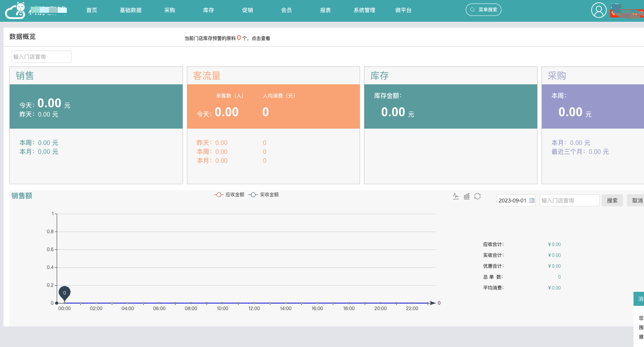The height and width of the screenshot is (347, 644).
Task: Click the 库存 card title
Action: coord(379,76)
